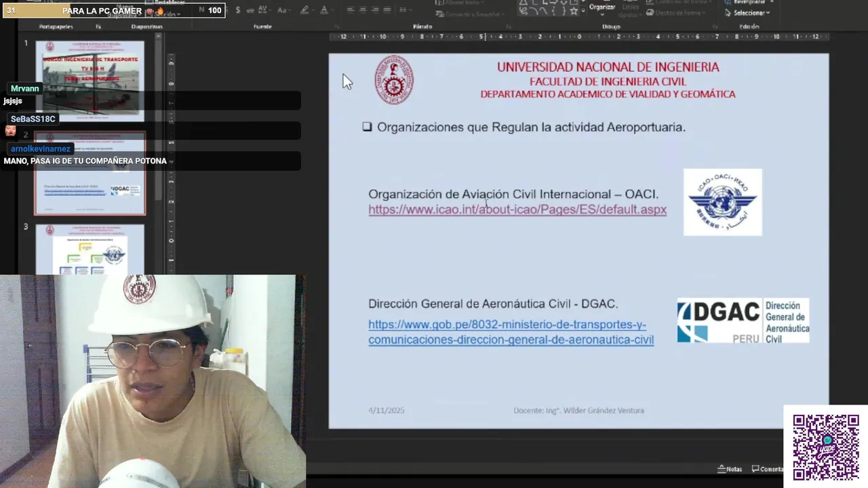This screenshot has height=488, width=868.
Task: Click the Yape QR code overlay
Action: [825, 447]
